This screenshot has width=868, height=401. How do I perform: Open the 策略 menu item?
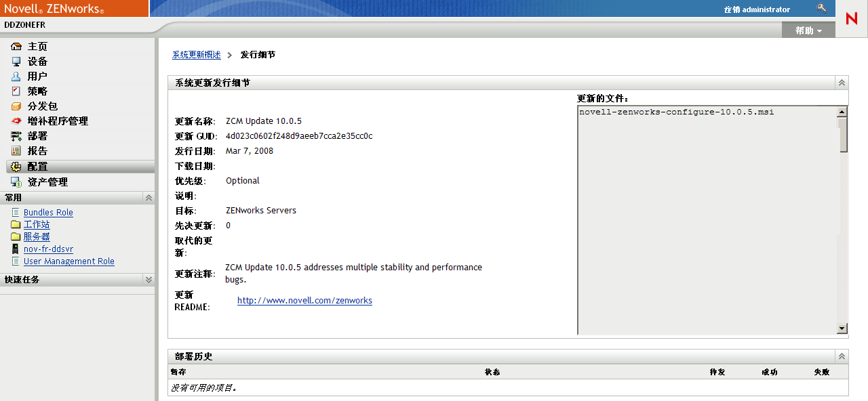[37, 91]
